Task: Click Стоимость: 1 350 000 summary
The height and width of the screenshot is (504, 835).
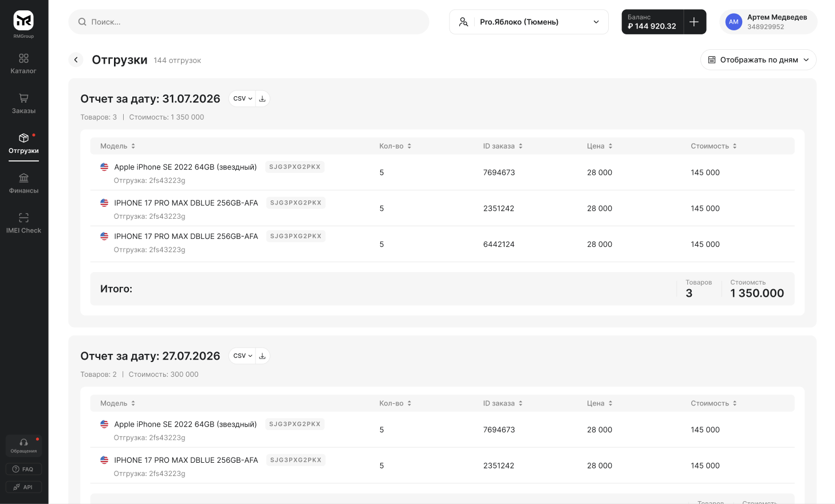Action: pyautogui.click(x=167, y=117)
